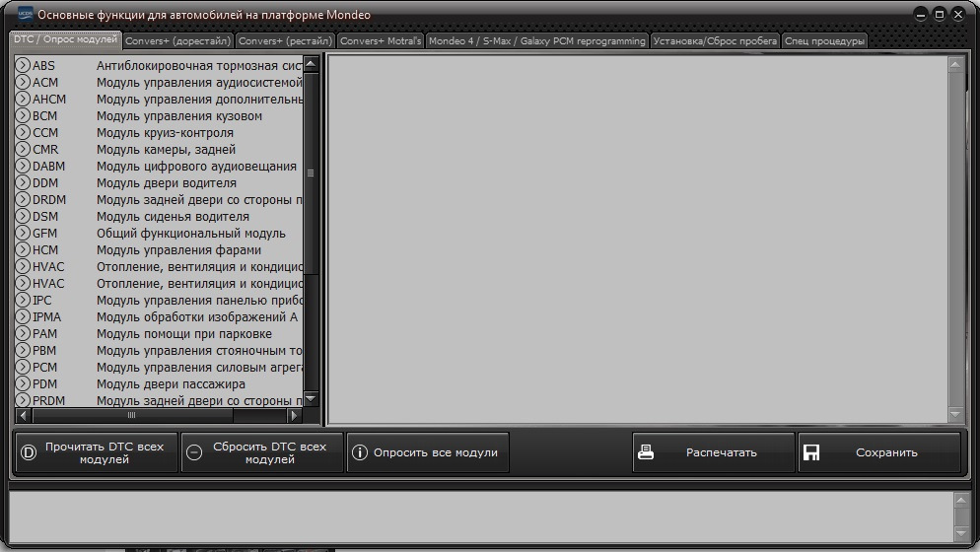Click module list scroll up arrow

[x=311, y=63]
